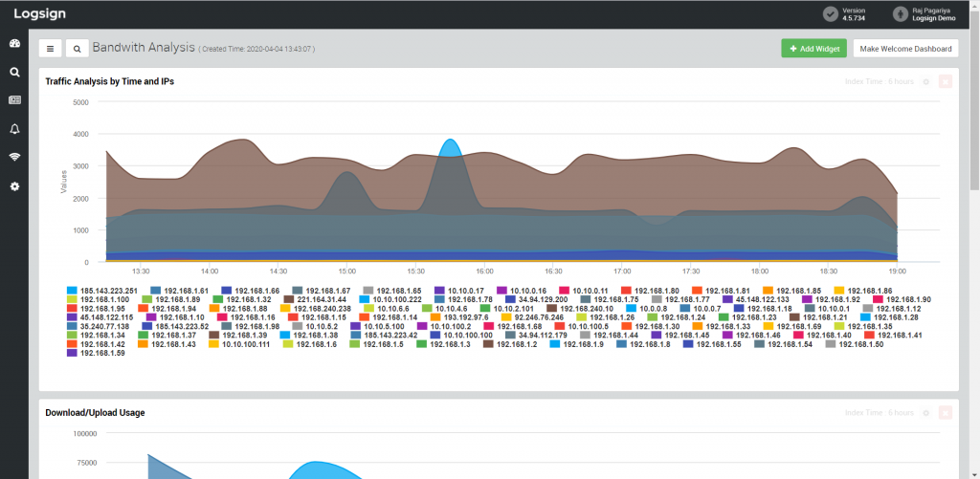Open Raj Pagariya Logsign Demo user menu
The width and height of the screenshot is (980, 479).
pyautogui.click(x=924, y=13)
